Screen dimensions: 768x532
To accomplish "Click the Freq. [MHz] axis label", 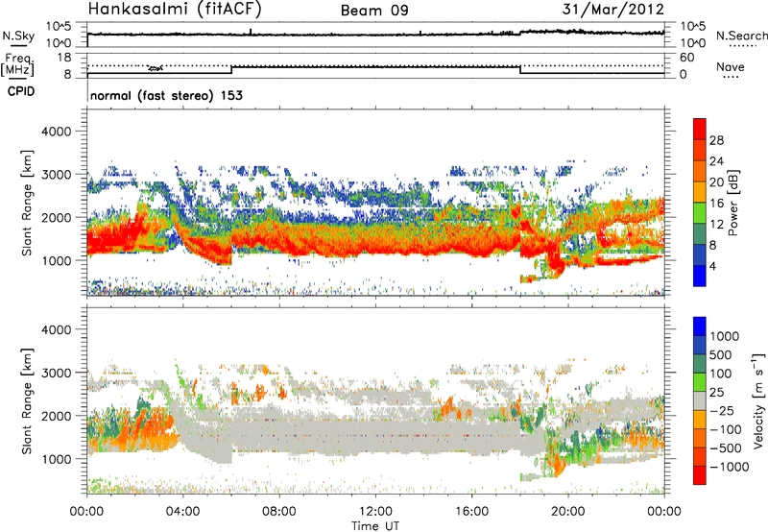I will pos(17,65).
